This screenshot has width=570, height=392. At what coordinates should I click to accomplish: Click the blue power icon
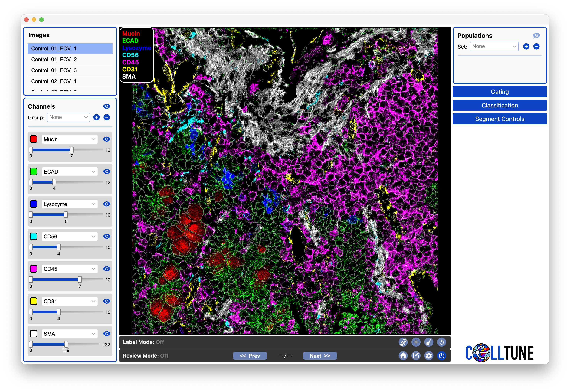click(441, 356)
